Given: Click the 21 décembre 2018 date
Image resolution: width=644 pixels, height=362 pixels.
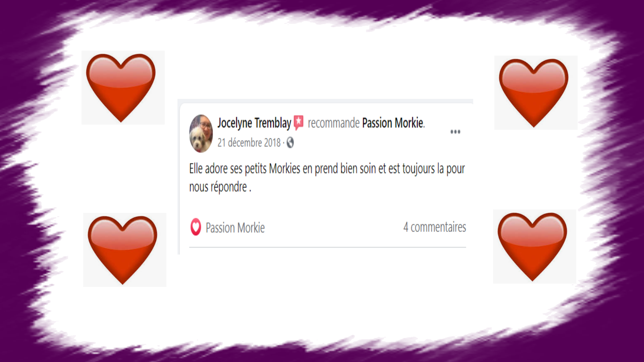Looking at the screenshot, I should click(249, 143).
